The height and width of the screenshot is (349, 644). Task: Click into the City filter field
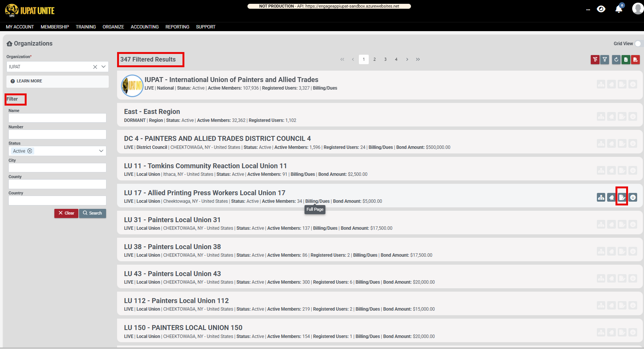[57, 168]
